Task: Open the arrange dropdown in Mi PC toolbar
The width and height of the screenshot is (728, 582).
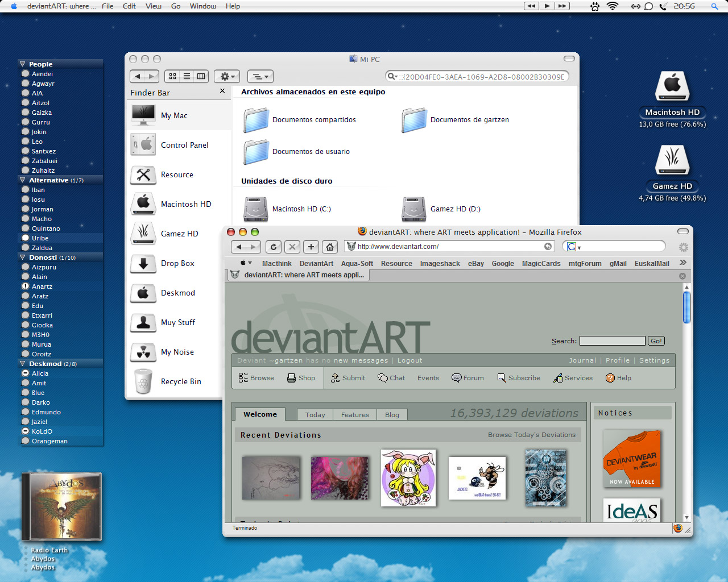Action: (x=260, y=76)
